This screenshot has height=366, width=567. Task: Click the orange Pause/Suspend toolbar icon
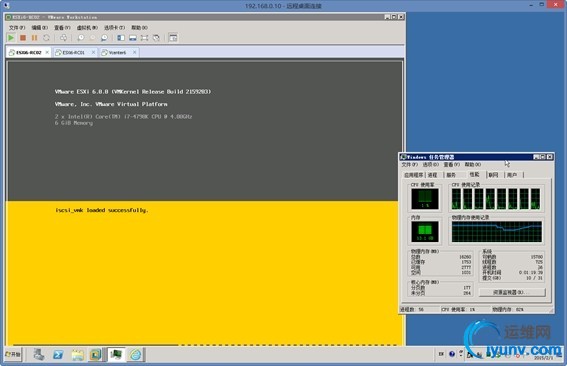point(34,38)
